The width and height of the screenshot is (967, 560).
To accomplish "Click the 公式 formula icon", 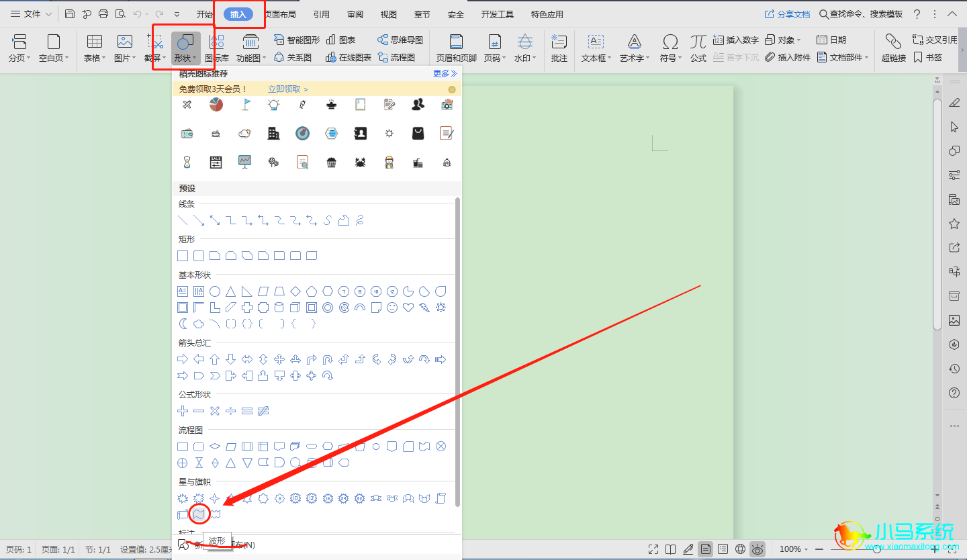I will coord(698,42).
